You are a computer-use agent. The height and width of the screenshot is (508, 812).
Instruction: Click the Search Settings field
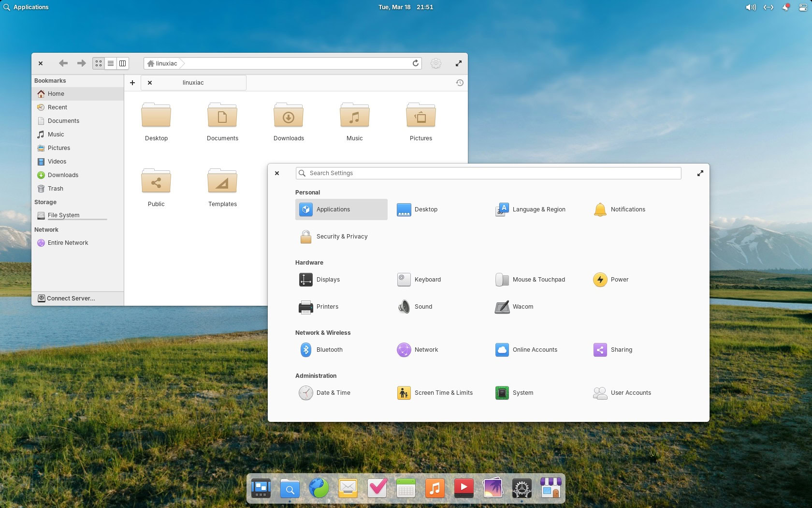tap(488, 173)
